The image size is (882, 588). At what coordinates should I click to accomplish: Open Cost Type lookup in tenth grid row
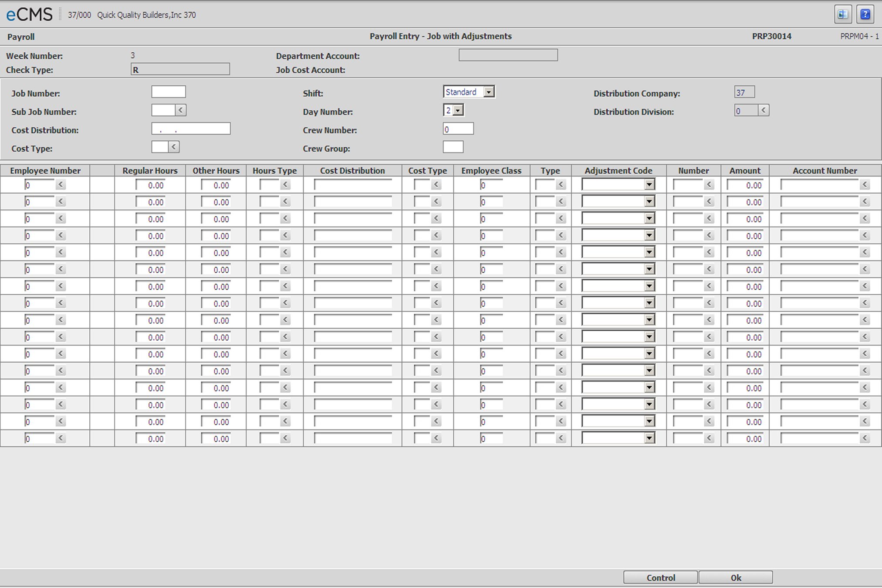coord(436,337)
